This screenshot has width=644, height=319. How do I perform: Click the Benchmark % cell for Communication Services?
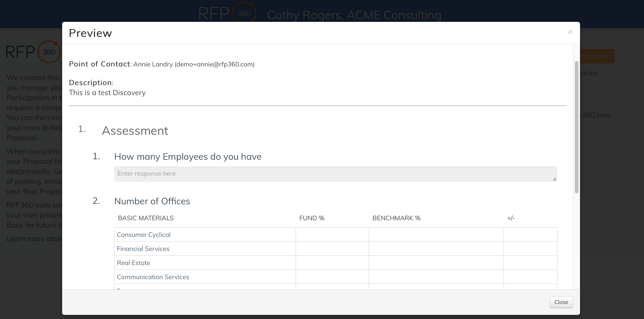tap(436, 277)
